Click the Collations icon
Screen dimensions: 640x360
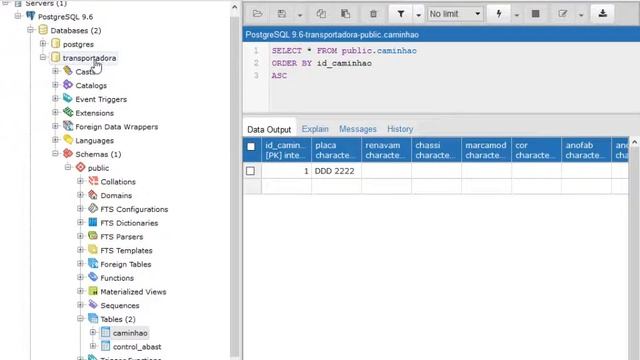(x=93, y=181)
